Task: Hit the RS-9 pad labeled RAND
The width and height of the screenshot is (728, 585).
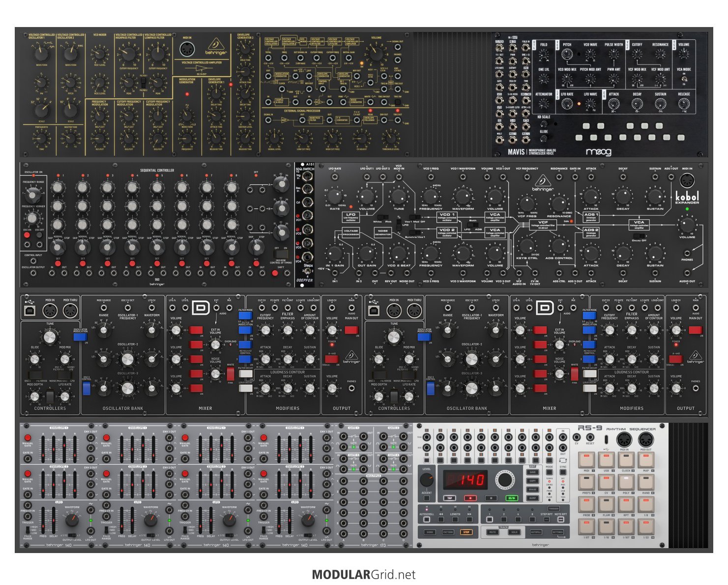Action: [x=646, y=482]
